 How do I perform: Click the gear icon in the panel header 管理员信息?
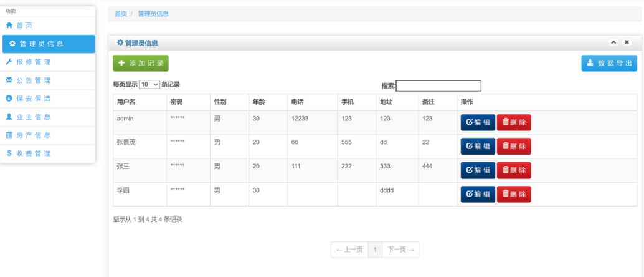120,42
